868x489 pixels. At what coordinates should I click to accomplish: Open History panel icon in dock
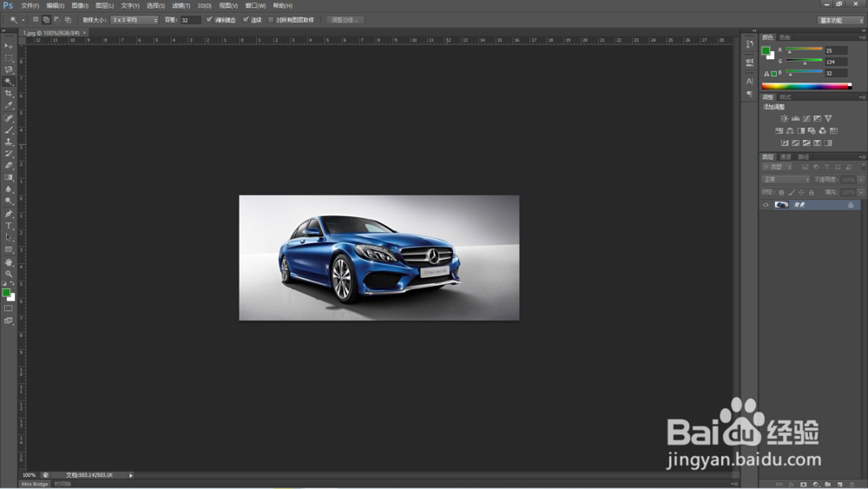[x=750, y=44]
